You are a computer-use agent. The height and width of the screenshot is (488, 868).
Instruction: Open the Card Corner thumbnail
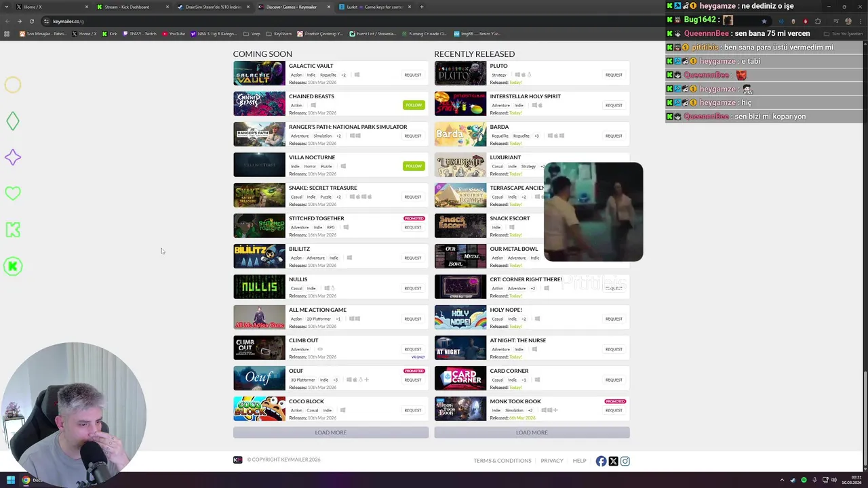[460, 378]
